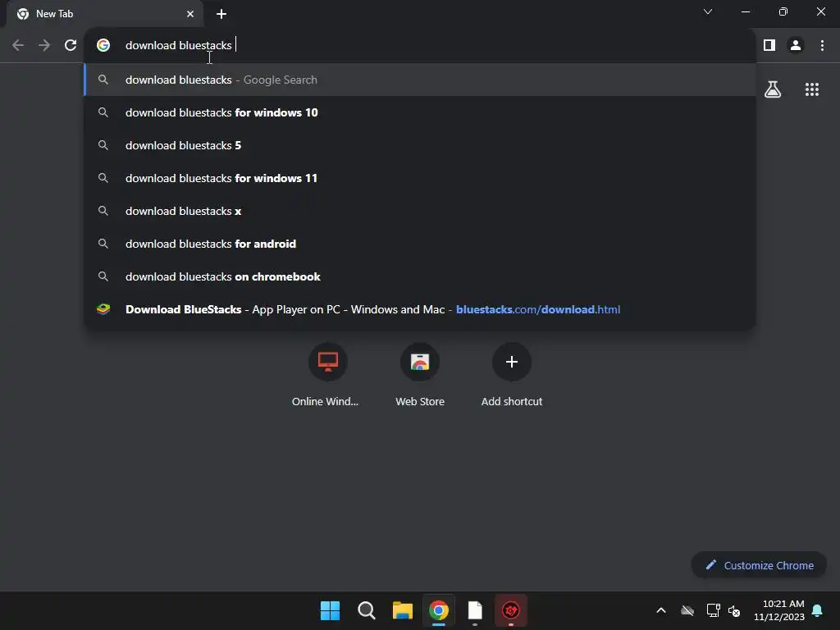Viewport: 840px width, 630px height.
Task: Open Chrome's three-dot menu
Action: (822, 46)
